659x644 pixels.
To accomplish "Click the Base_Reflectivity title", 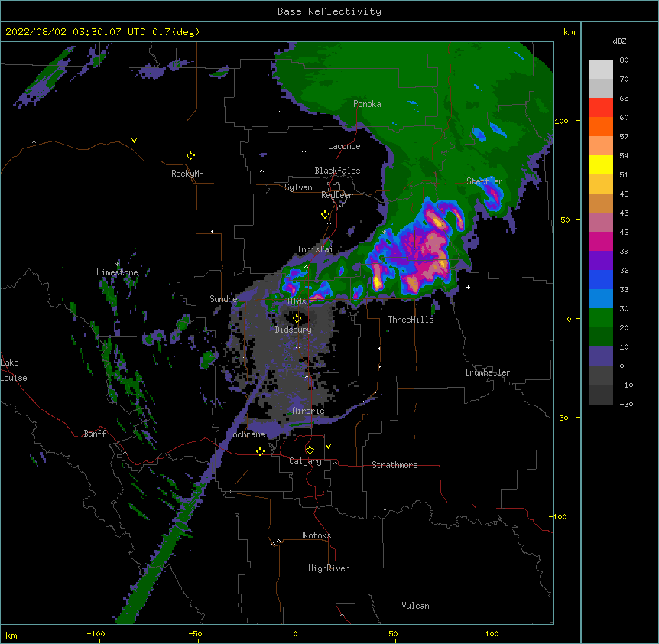I will click(329, 11).
